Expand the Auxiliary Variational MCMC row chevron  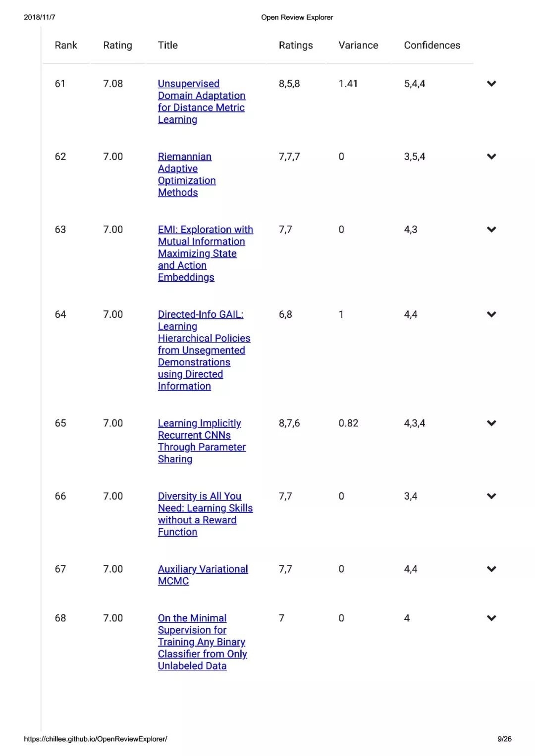(491, 569)
